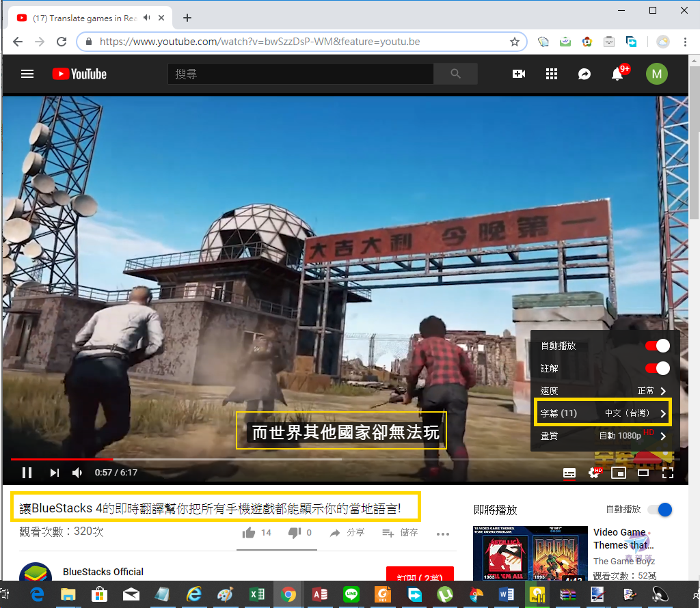
Task: Open the create video camera icon
Action: (518, 74)
